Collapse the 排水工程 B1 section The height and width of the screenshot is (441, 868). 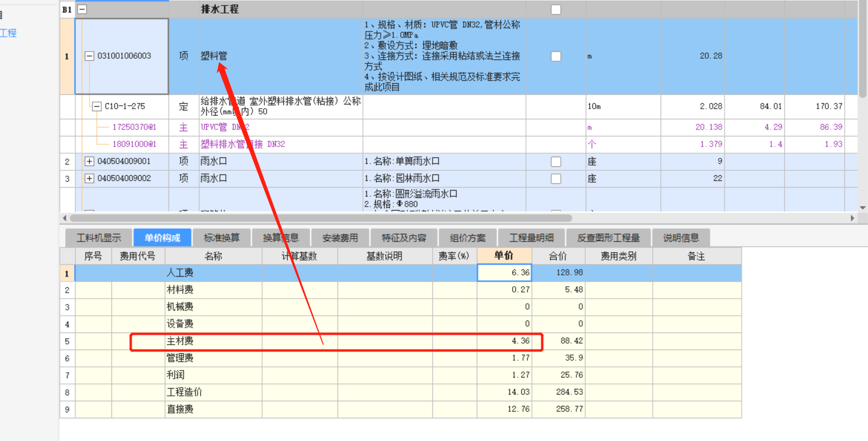[x=82, y=9]
